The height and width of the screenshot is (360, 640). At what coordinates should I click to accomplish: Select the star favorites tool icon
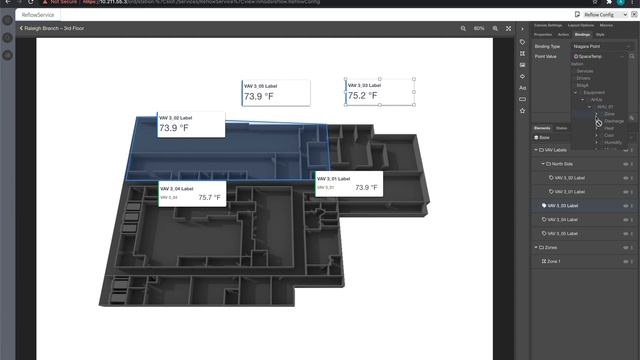pos(522,111)
